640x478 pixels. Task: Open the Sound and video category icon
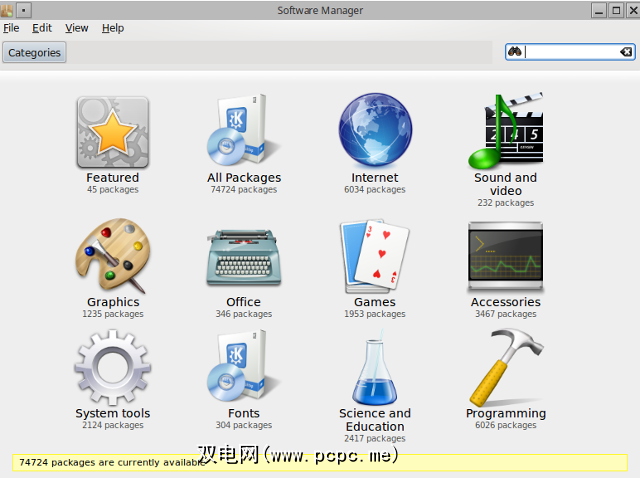(505, 131)
